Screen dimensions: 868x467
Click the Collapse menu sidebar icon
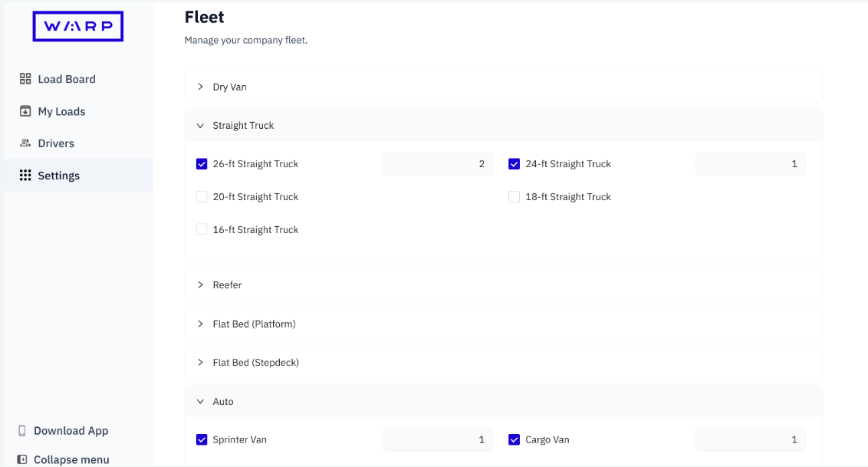point(22,459)
